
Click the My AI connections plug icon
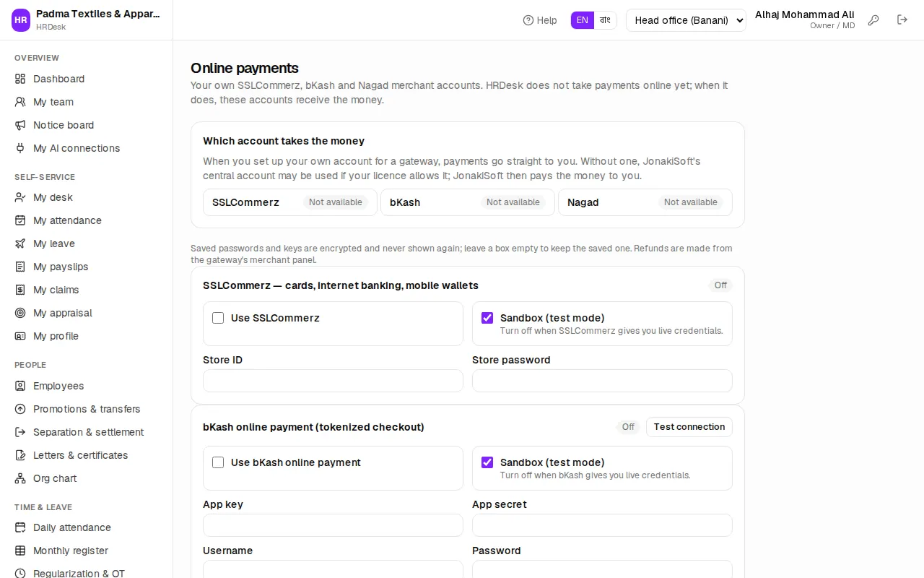(20, 148)
